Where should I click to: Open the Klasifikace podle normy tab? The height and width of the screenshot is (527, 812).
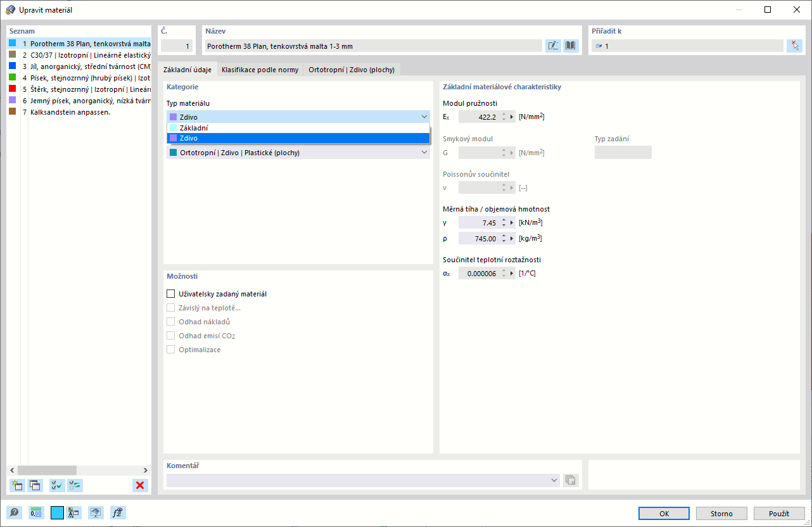click(260, 70)
